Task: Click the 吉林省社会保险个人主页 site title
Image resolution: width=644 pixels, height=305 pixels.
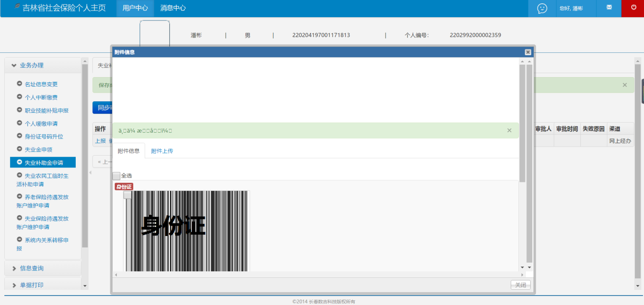Action: pos(64,8)
